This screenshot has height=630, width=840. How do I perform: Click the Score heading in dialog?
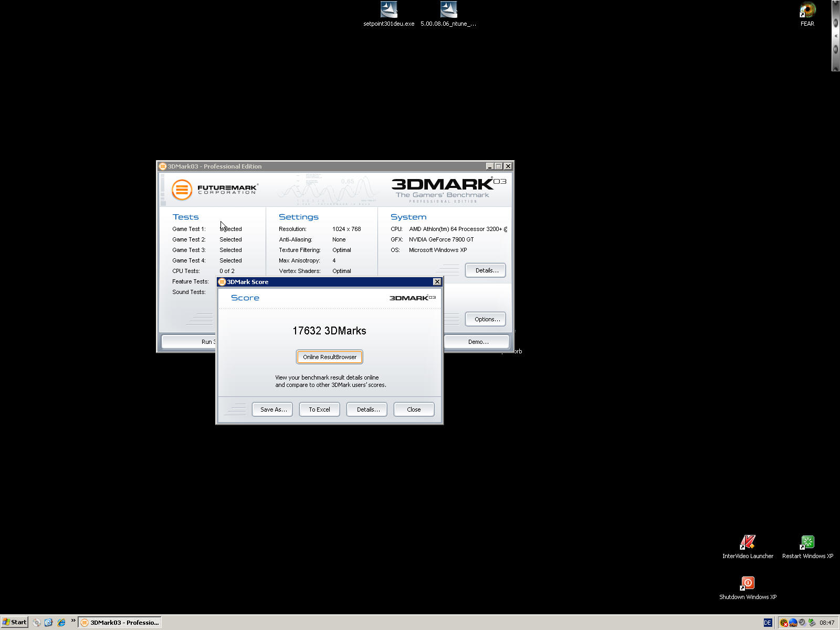[245, 298]
